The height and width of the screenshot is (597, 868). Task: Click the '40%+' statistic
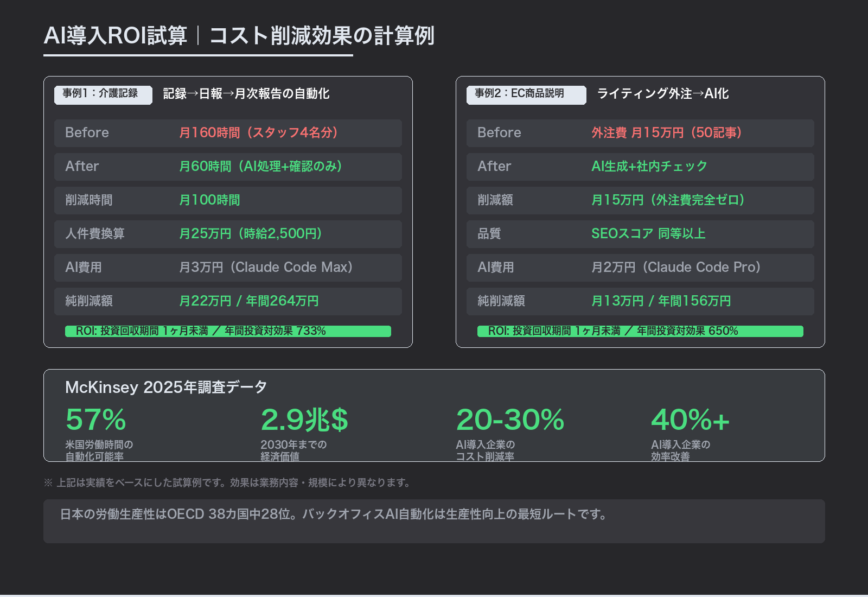(691, 420)
